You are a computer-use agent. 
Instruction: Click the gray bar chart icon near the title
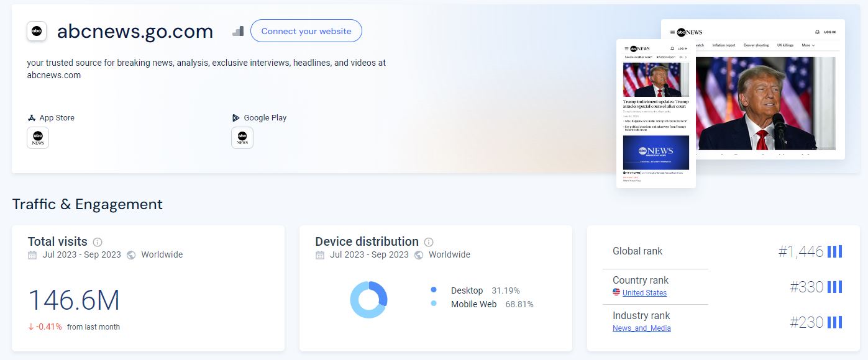tap(238, 31)
